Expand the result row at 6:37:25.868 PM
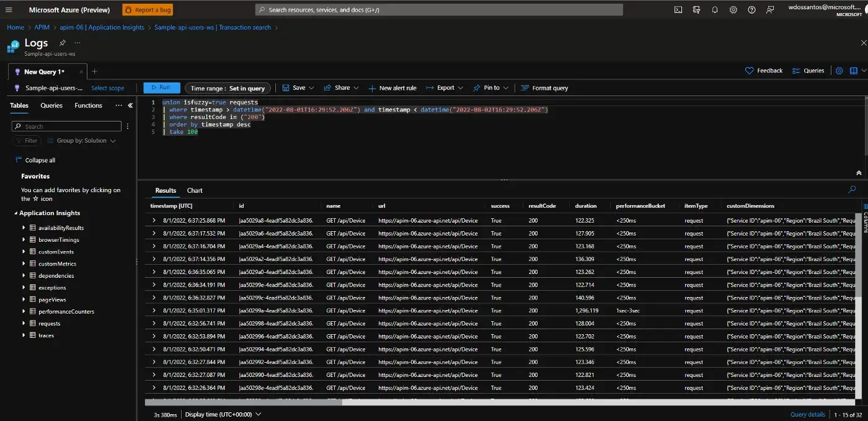This screenshot has height=421, width=868. pyautogui.click(x=154, y=220)
